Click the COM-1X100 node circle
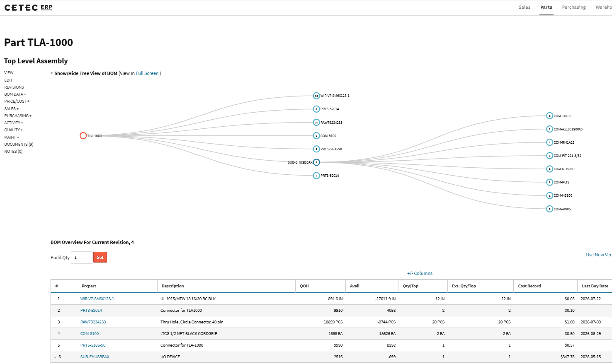 [549, 116]
